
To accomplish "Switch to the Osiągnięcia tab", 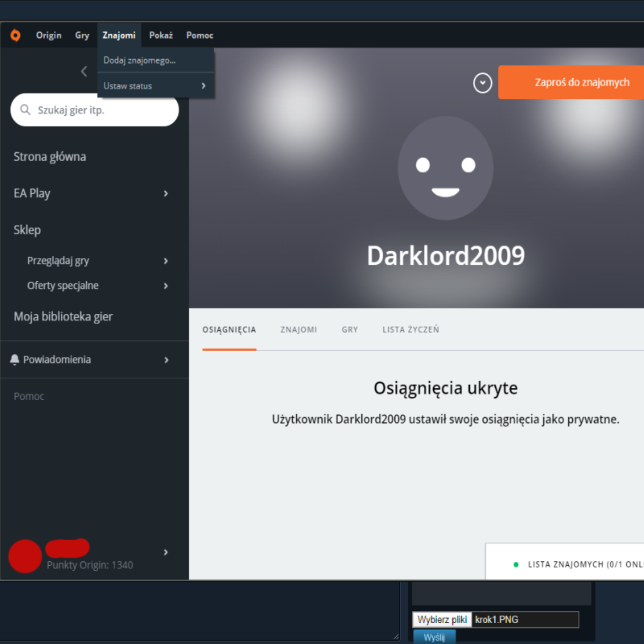I will 229,329.
